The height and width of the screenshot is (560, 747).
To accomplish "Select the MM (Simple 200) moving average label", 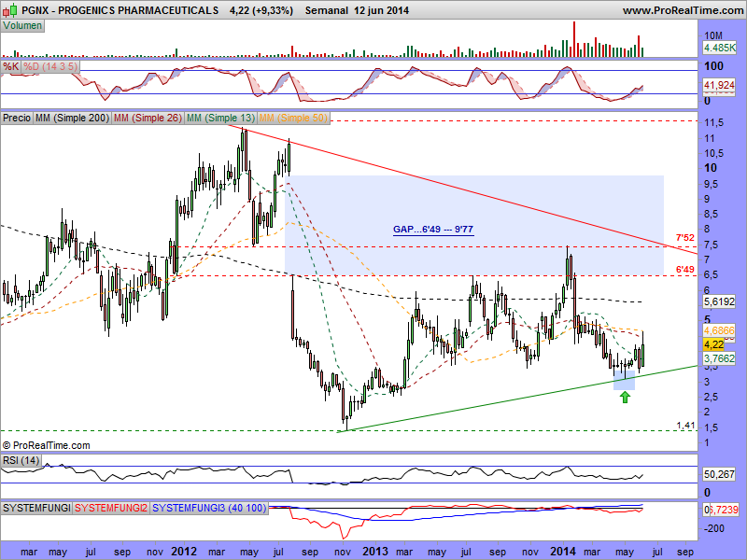I will pyautogui.click(x=72, y=118).
